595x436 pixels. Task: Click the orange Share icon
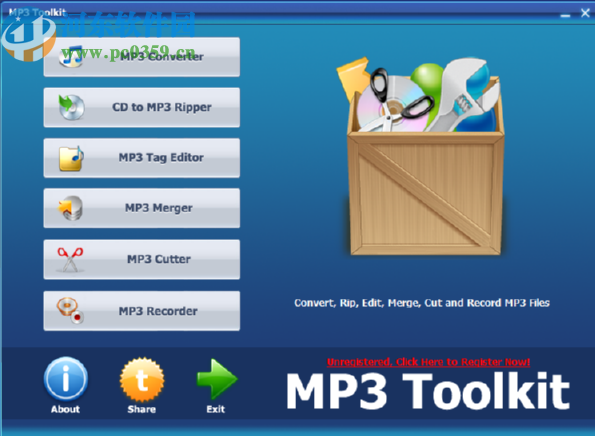click(x=142, y=379)
